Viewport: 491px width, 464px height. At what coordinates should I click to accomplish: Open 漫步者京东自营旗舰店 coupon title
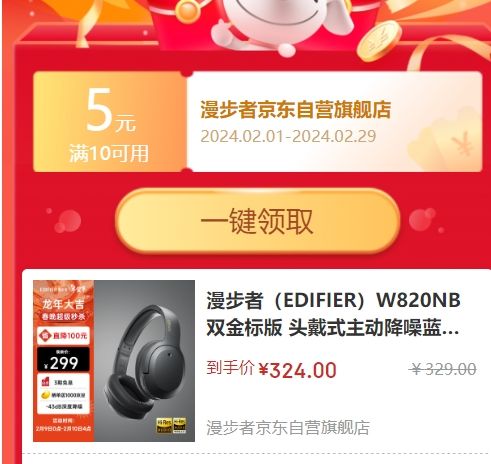point(295,110)
